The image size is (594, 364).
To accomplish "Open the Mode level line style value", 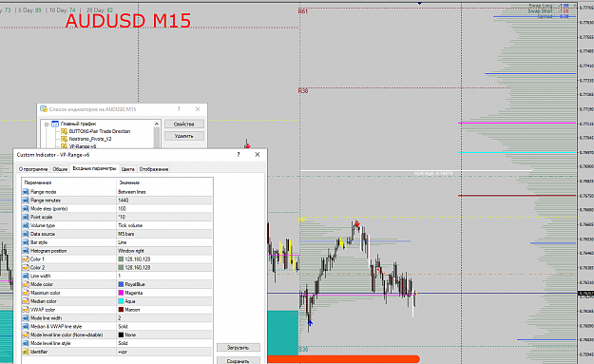I will pyautogui.click(x=164, y=343).
